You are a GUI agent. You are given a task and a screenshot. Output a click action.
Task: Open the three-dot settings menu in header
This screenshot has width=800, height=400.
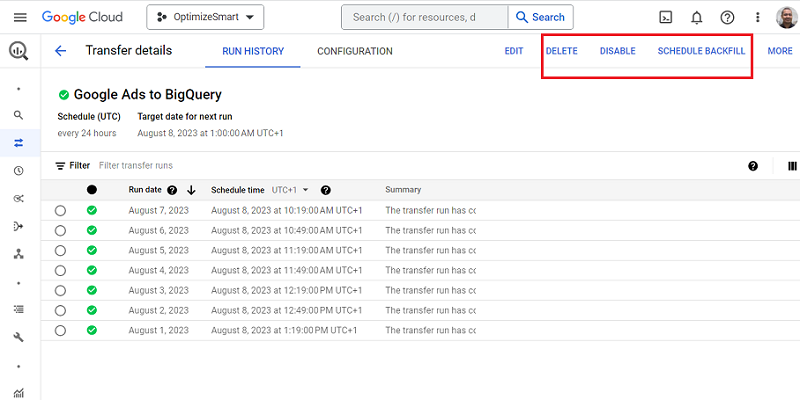(758, 17)
